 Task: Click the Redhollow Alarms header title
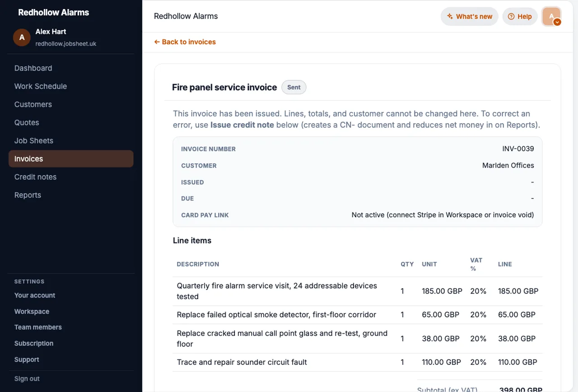click(186, 16)
